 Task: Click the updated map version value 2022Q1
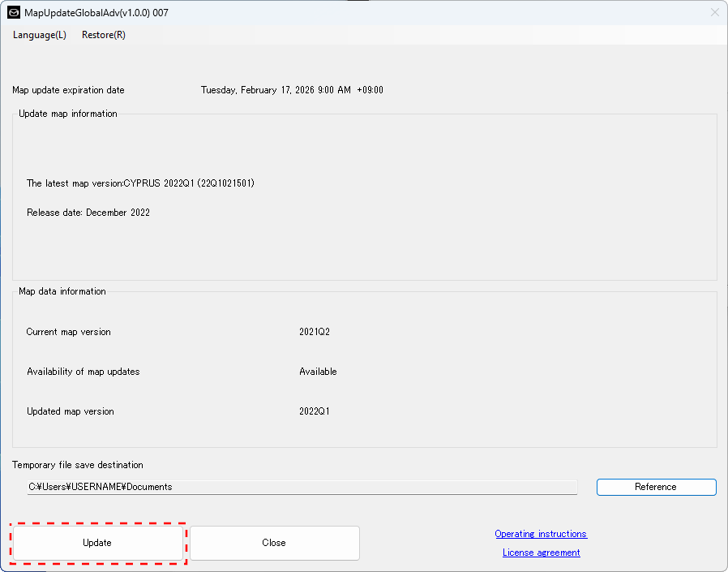click(315, 411)
